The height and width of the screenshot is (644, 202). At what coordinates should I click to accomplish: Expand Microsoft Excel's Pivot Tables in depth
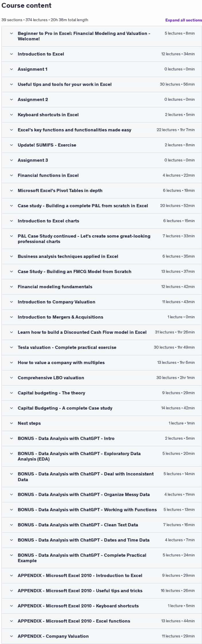(x=102, y=190)
